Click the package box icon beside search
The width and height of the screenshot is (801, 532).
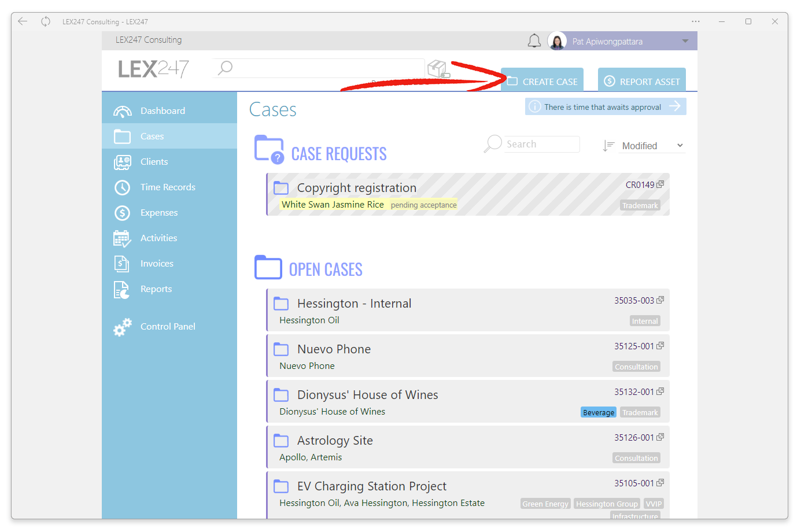(438, 69)
